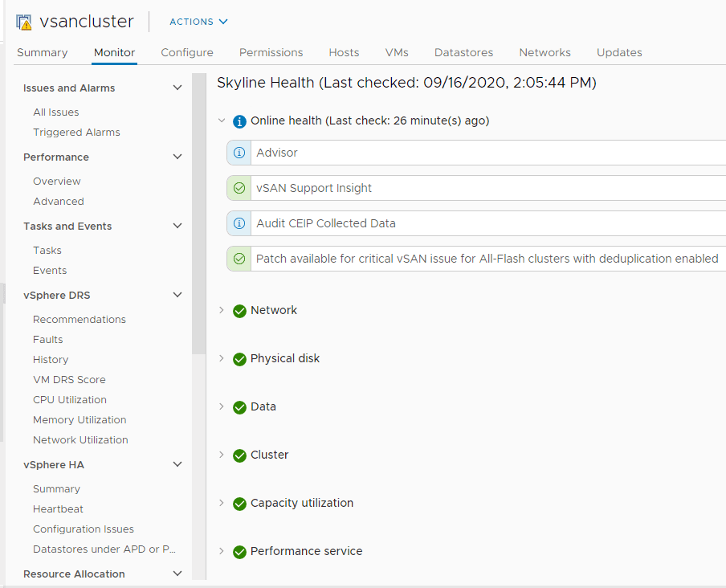Click the vsancluster warning icon
Viewport: 726px width, 588px height.
[x=23, y=22]
